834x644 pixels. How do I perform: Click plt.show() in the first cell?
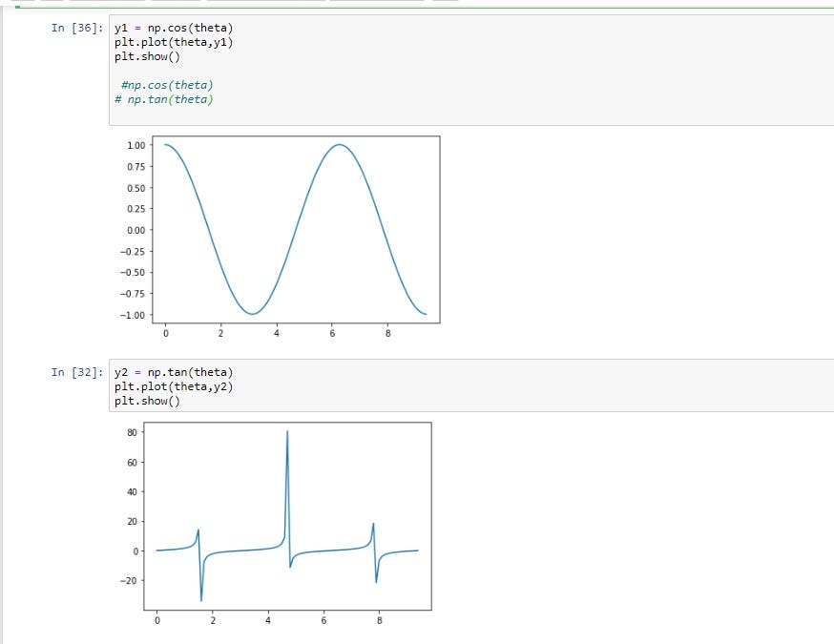(x=147, y=55)
